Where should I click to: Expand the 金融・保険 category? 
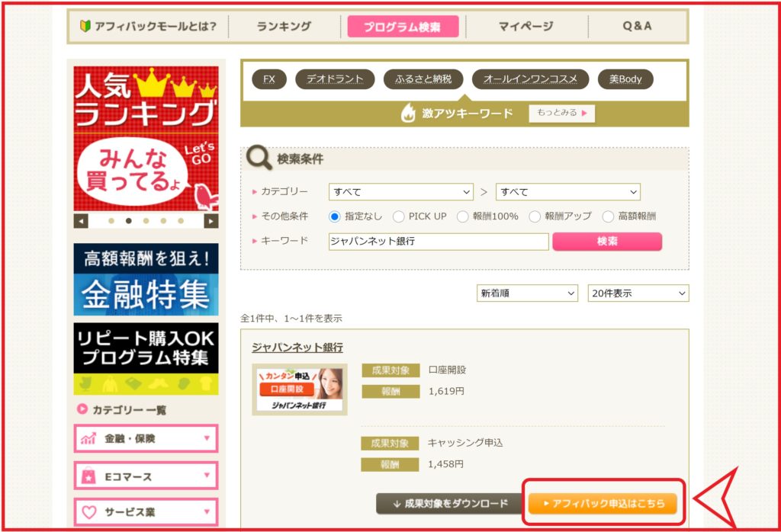[146, 438]
